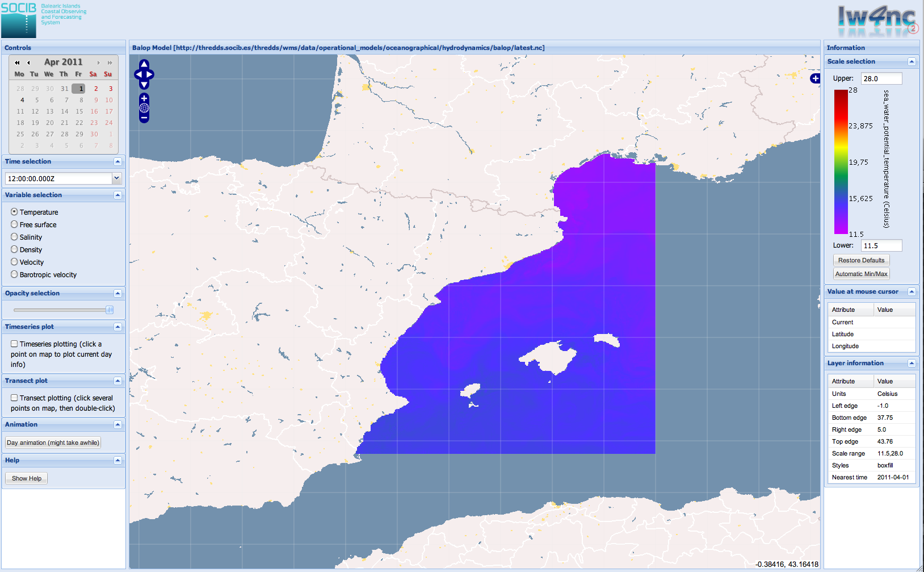This screenshot has width=924, height=572.
Task: Open the time selection dropdown
Action: 116,178
